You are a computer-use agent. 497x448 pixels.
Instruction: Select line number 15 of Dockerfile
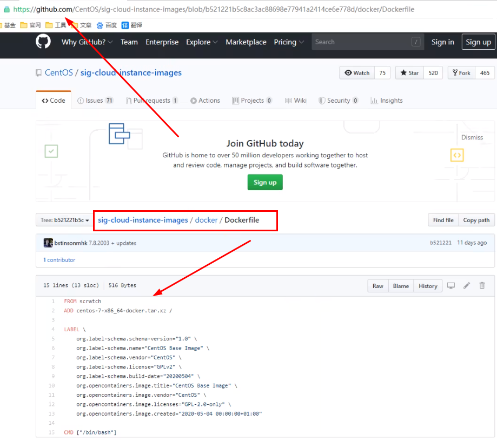click(x=51, y=432)
